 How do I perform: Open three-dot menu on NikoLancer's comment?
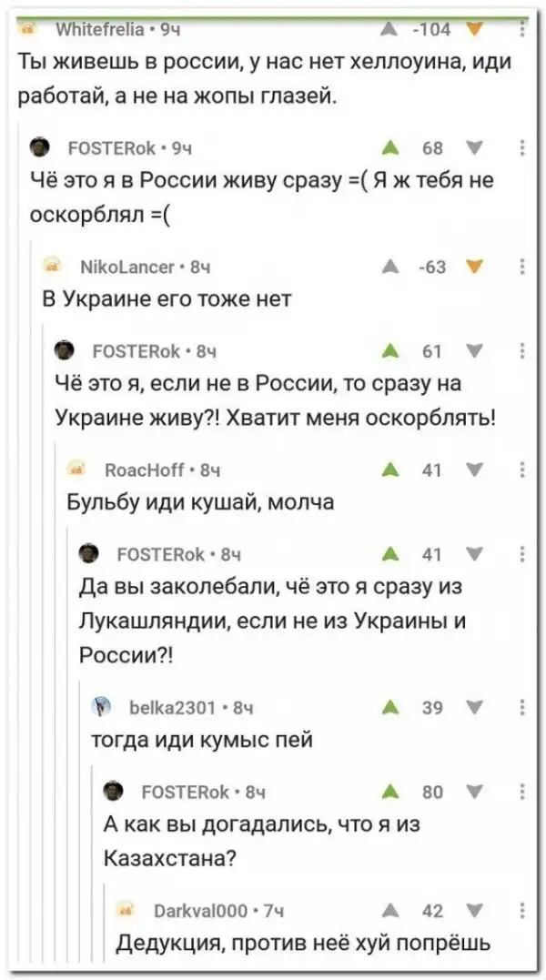(521, 267)
